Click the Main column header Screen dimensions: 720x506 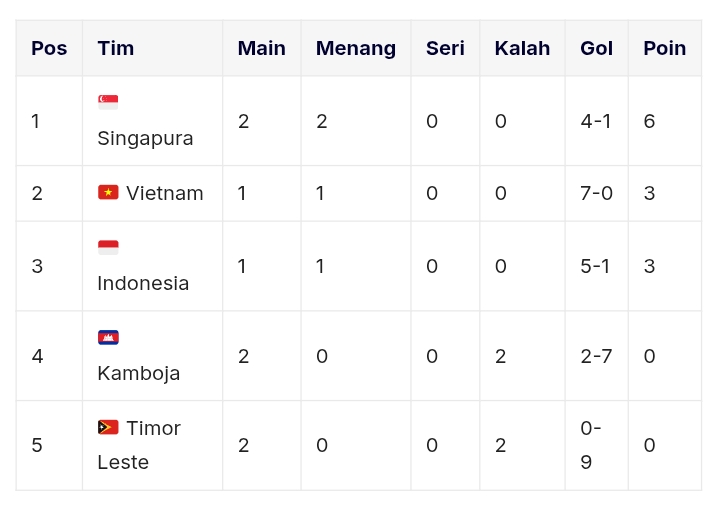262,48
